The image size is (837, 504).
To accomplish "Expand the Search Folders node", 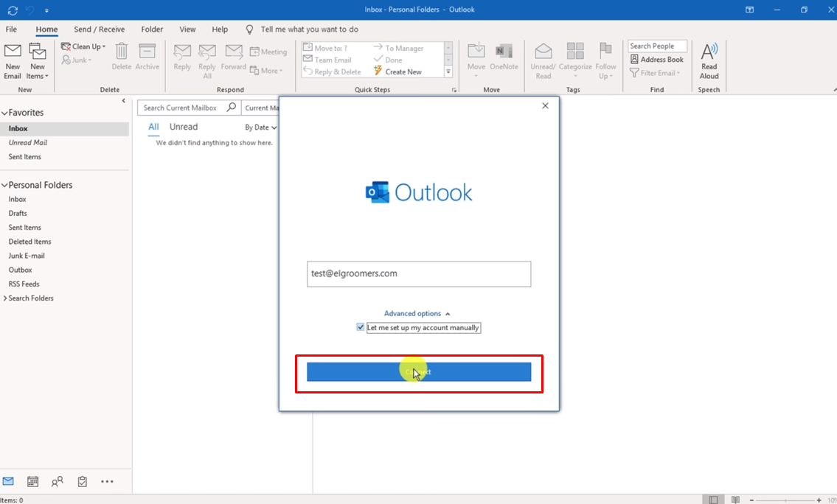I will point(5,298).
